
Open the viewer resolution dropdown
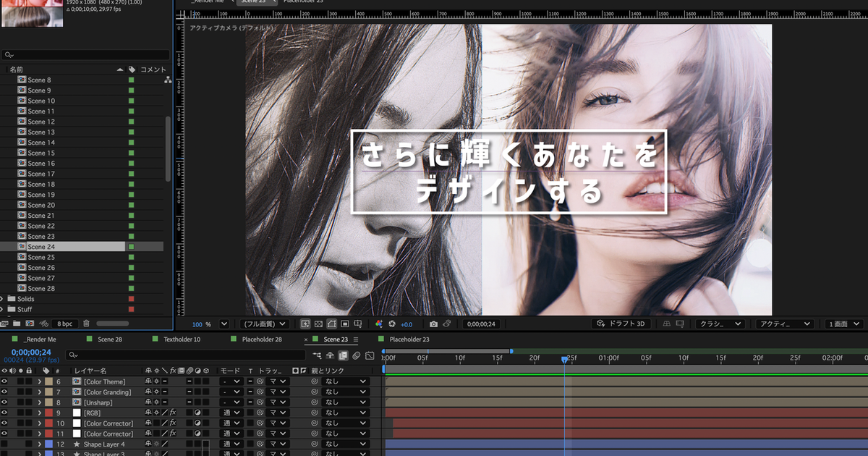point(265,324)
